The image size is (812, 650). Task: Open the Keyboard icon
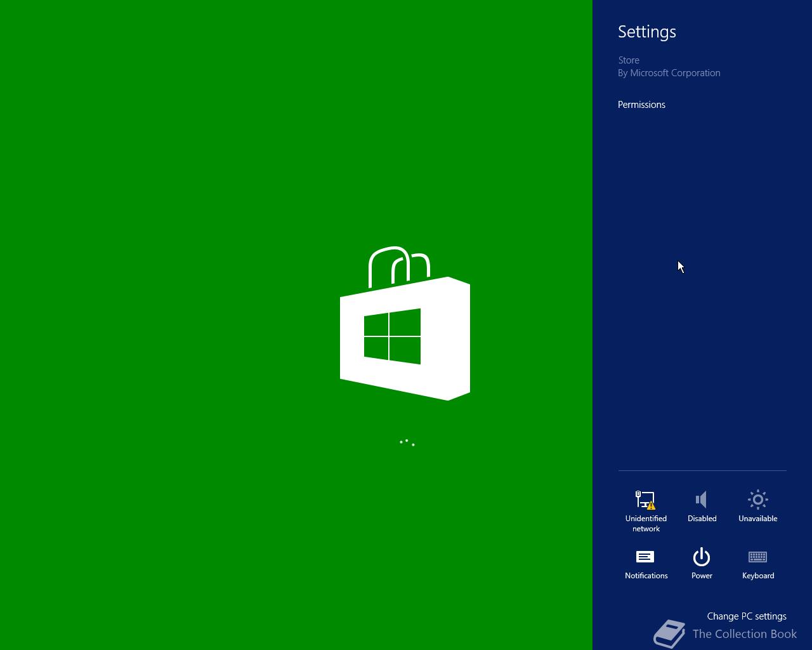point(758,557)
